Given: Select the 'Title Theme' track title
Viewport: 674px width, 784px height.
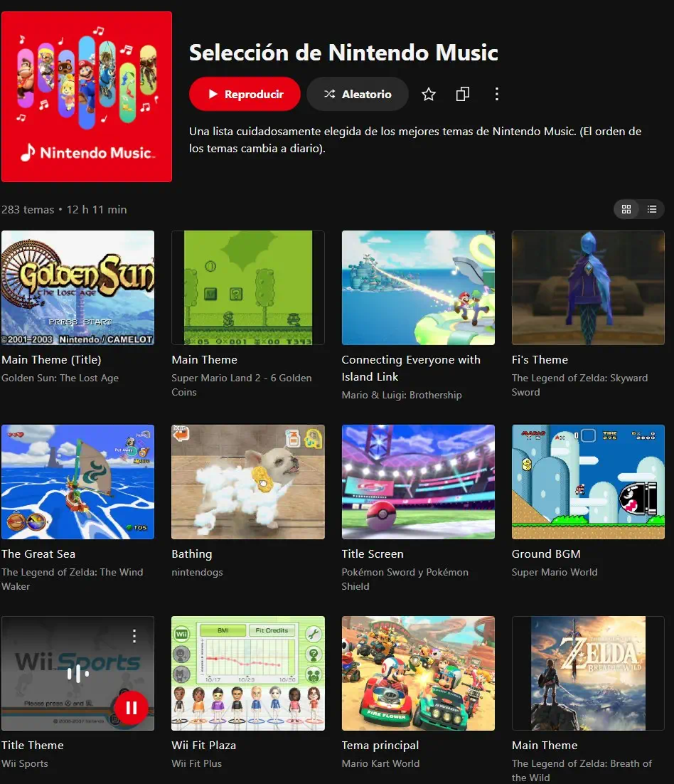Looking at the screenshot, I should 33,745.
